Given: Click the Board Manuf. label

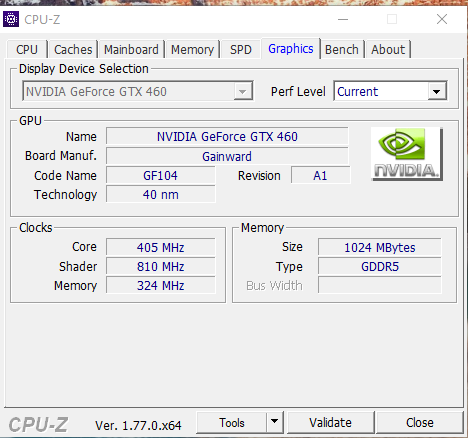Looking at the screenshot, I should [x=61, y=156].
